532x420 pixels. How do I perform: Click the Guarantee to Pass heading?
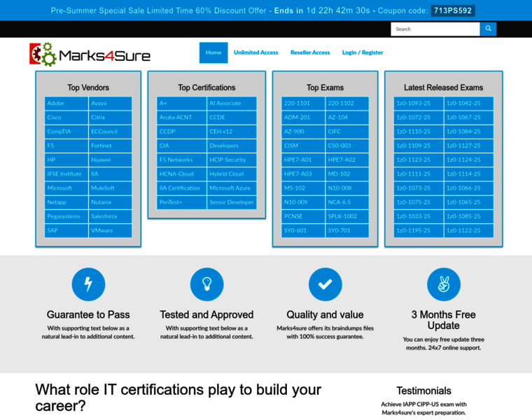click(x=88, y=314)
